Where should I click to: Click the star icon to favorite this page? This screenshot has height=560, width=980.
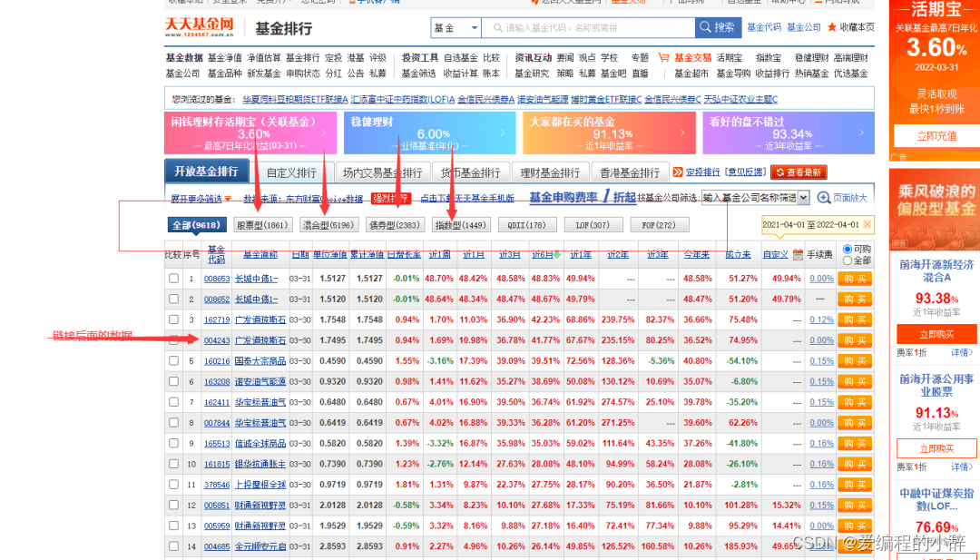(832, 27)
